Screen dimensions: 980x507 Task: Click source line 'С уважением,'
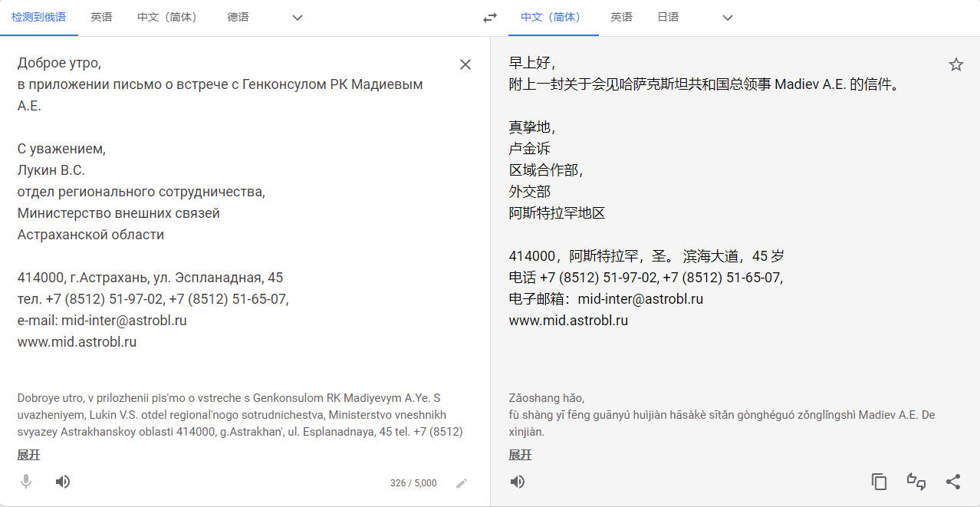pos(61,149)
